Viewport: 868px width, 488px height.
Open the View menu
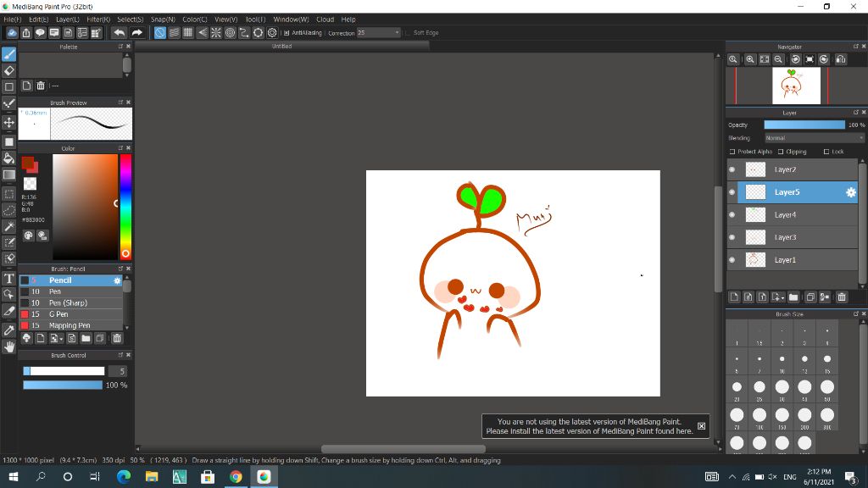(x=225, y=19)
